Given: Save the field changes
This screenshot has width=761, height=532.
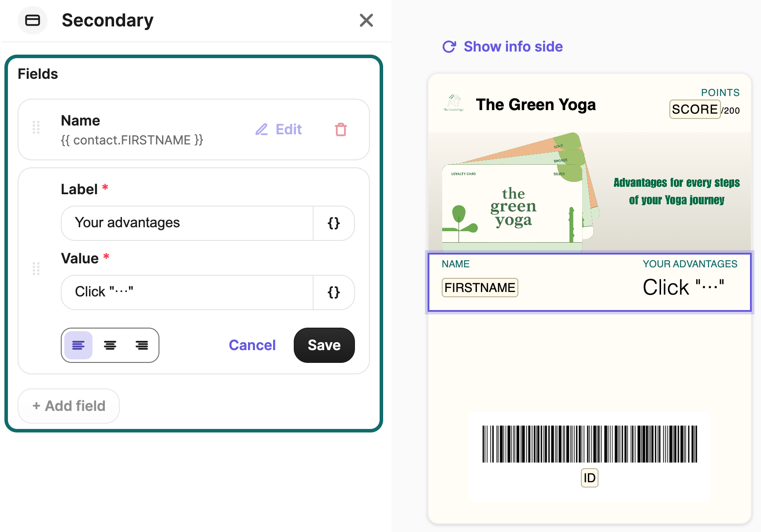Looking at the screenshot, I should pyautogui.click(x=324, y=345).
